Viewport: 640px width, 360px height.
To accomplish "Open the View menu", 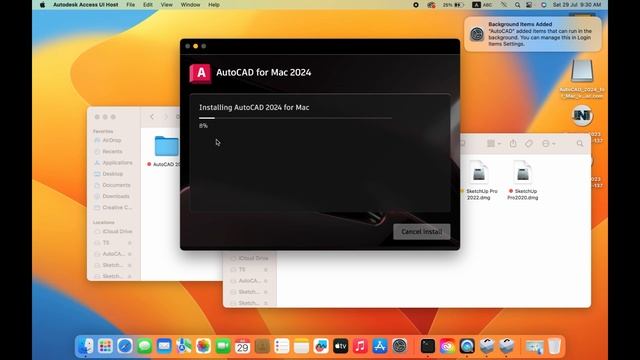I will 167,5.
